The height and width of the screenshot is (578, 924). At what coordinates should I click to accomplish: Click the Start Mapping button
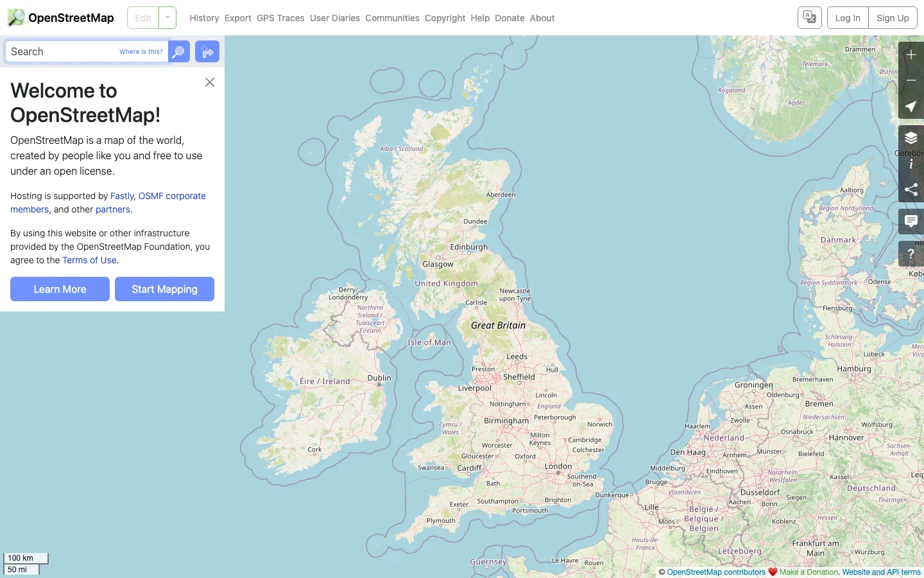pos(164,289)
